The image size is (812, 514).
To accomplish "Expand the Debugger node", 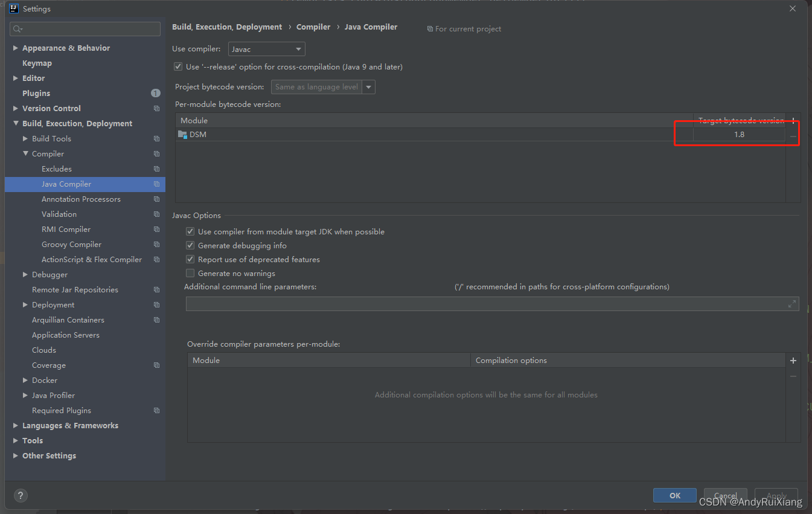I will pyautogui.click(x=25, y=274).
